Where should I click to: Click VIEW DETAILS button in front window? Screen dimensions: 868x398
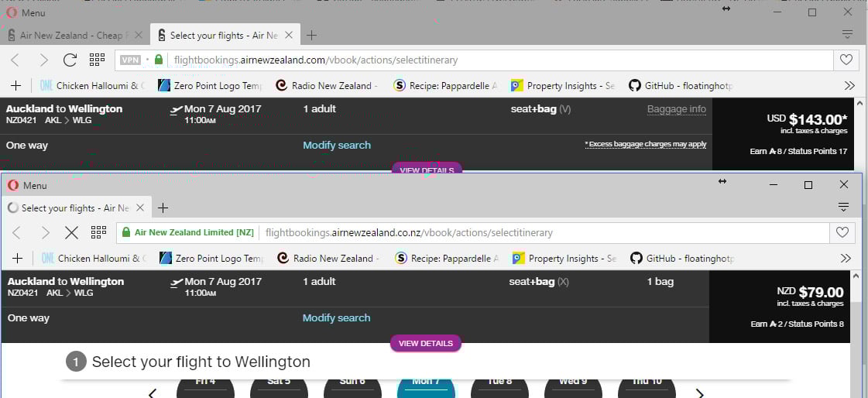426,343
